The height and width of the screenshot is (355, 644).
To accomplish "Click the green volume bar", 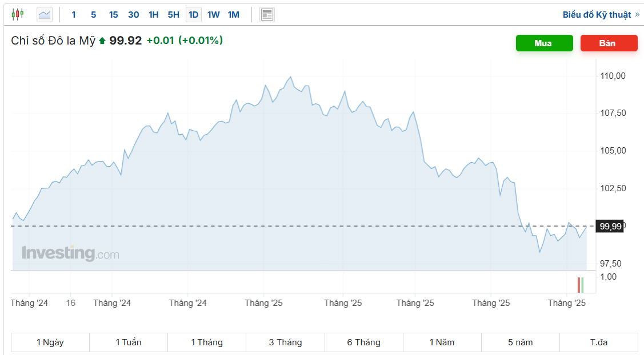I will [x=582, y=285].
